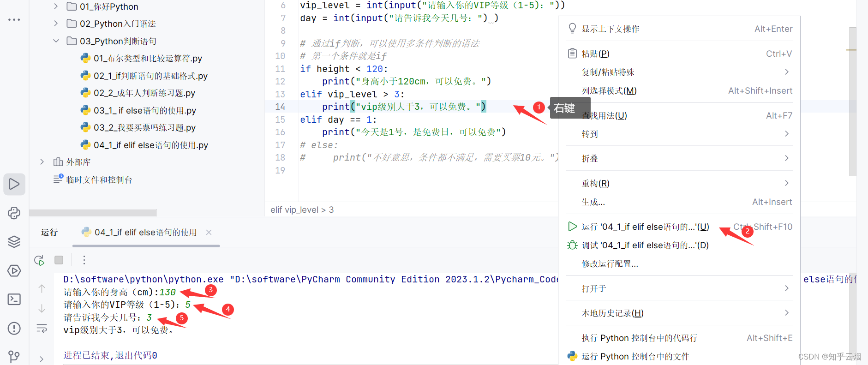Choose 查找用法(U) menu entry
Image resolution: width=868 pixels, height=365 pixels.
tap(679, 115)
